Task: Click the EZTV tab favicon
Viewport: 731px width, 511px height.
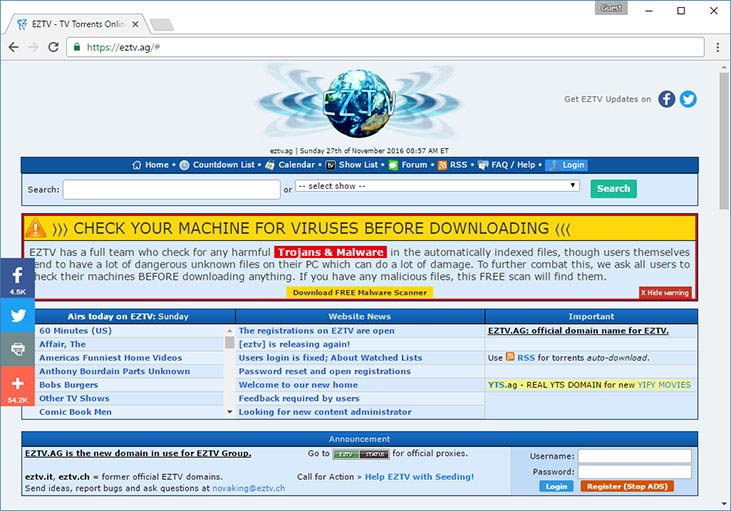Action: tap(21, 24)
